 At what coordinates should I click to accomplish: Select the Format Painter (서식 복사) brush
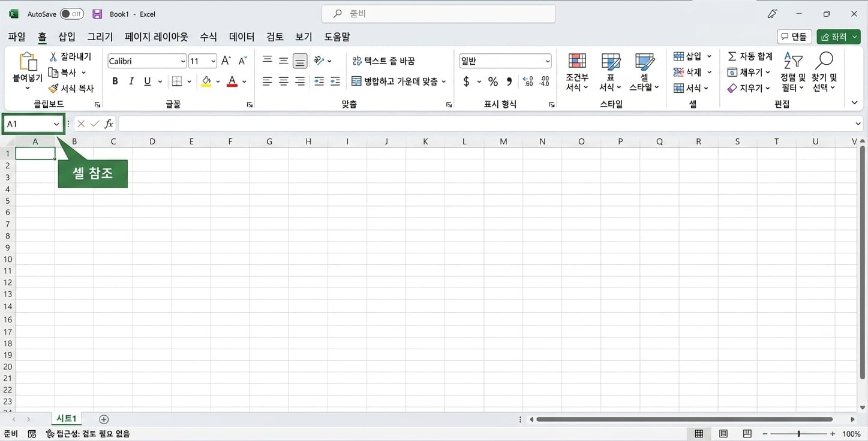[53, 88]
